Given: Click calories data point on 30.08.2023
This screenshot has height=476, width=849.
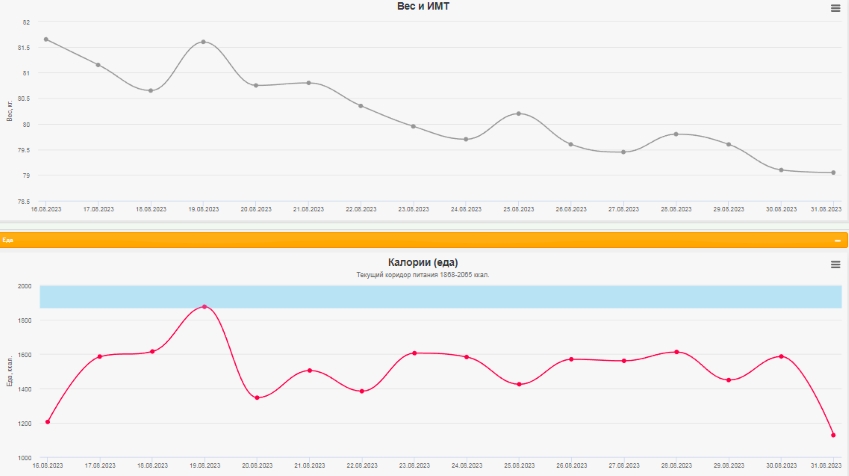Looking at the screenshot, I should click(x=781, y=356).
